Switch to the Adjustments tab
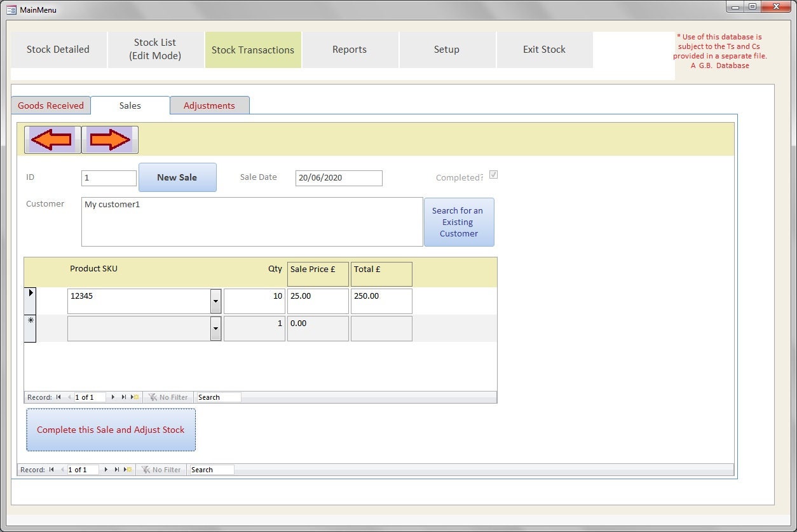797x532 pixels. click(x=209, y=106)
